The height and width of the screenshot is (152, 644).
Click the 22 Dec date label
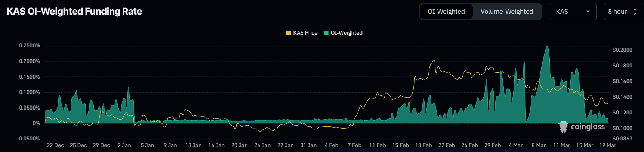click(55, 145)
